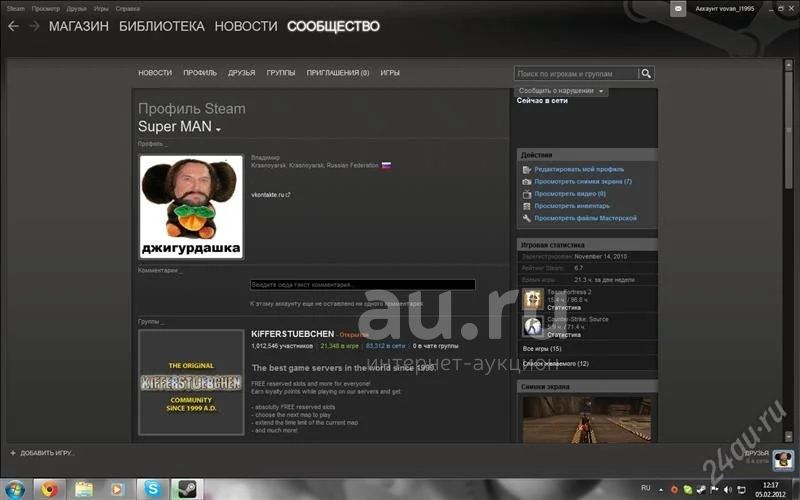Open the Windows Start button
Image resolution: width=800 pixels, height=500 pixels.
[14, 490]
